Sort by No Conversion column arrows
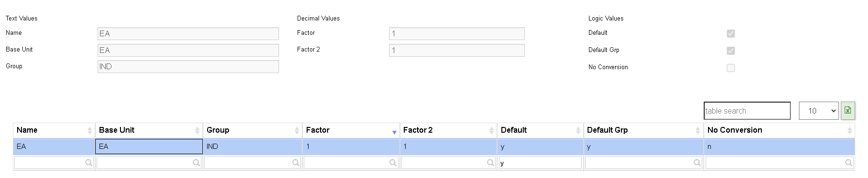 (x=849, y=130)
